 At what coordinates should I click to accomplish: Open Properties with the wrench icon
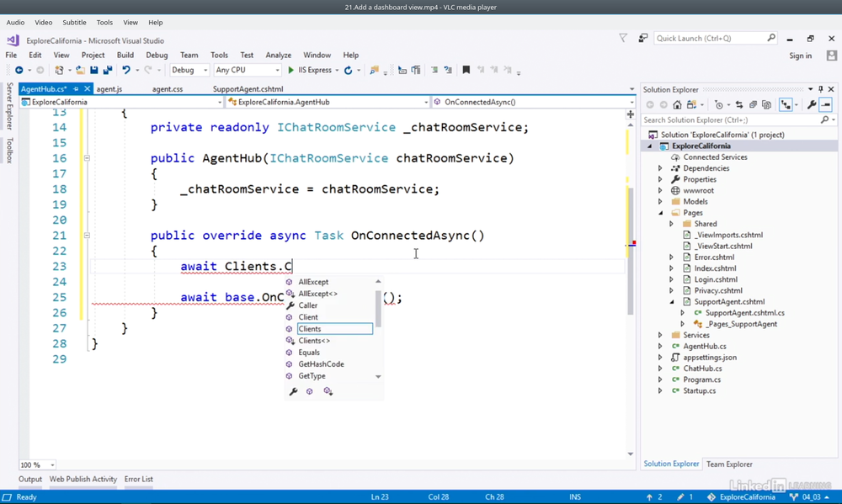pyautogui.click(x=812, y=104)
